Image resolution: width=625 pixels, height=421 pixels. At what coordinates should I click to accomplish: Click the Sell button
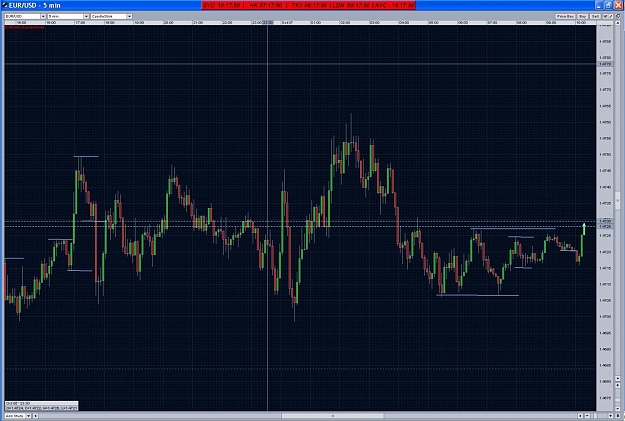click(595, 16)
